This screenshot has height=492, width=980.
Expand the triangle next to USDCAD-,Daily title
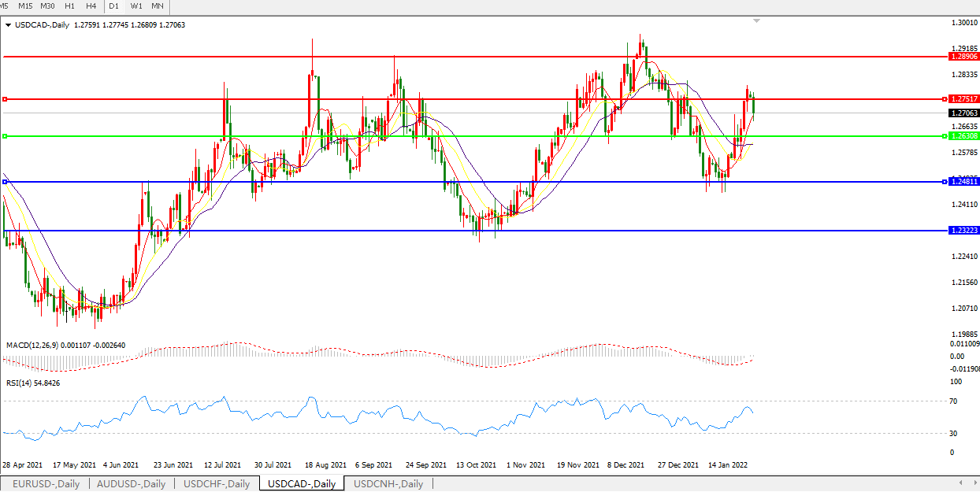pyautogui.click(x=8, y=25)
